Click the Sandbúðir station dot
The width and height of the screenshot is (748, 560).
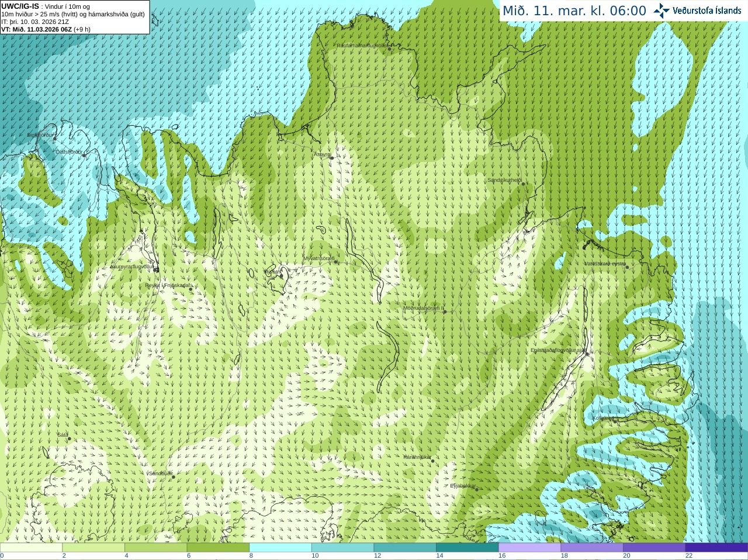pyautogui.click(x=174, y=477)
